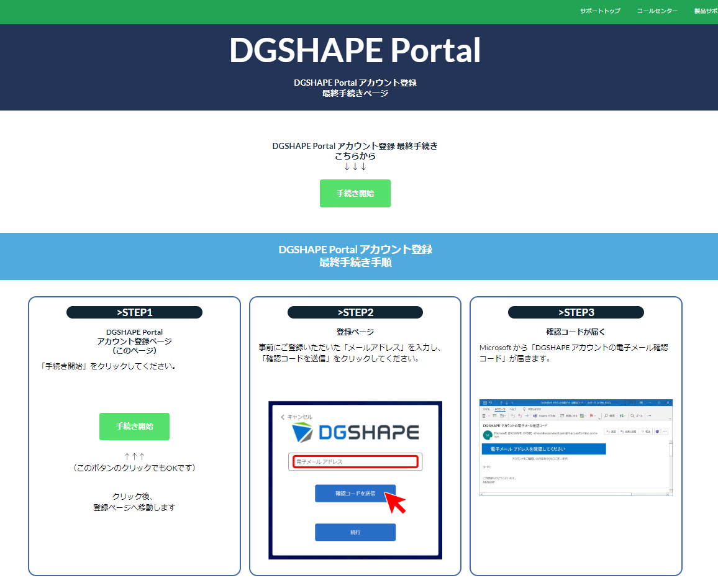718x588 pixels.
Task: Click キャンセル link in STEP2 image
Action: click(x=296, y=417)
